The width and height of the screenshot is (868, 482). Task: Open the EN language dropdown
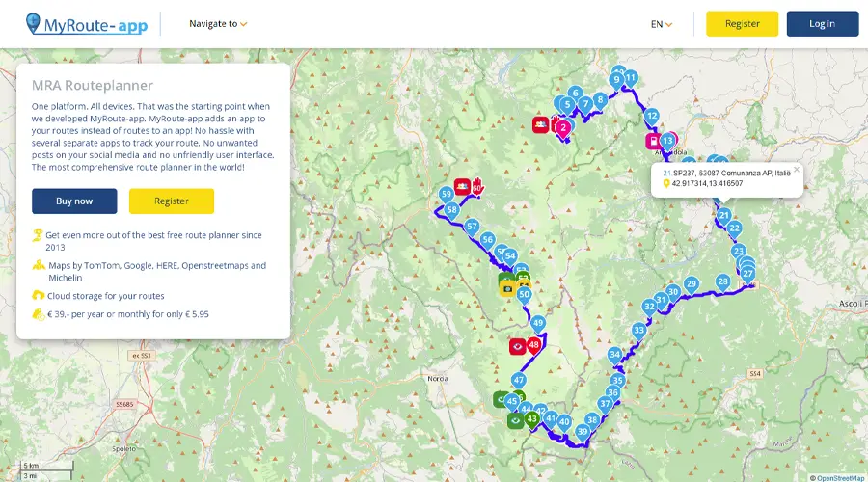click(661, 24)
